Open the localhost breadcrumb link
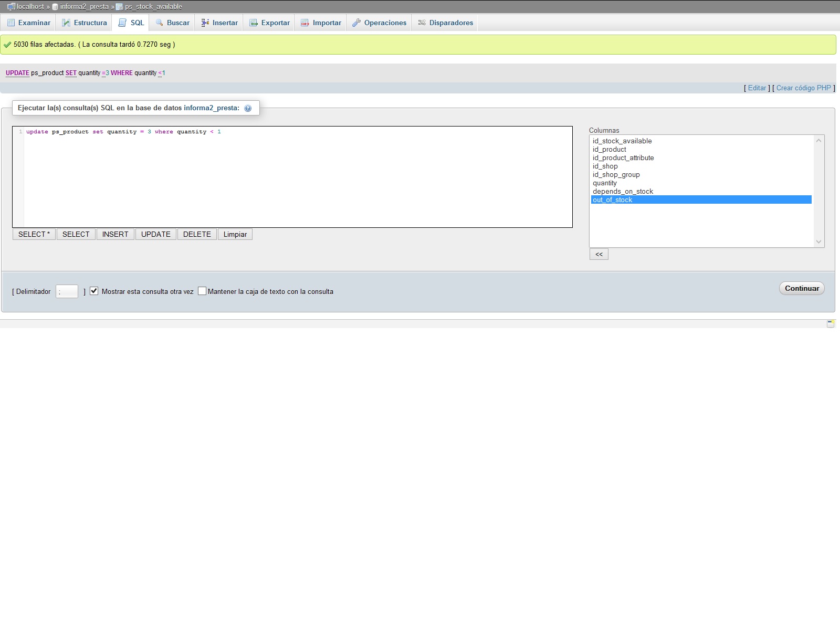840x630 pixels. click(30, 7)
